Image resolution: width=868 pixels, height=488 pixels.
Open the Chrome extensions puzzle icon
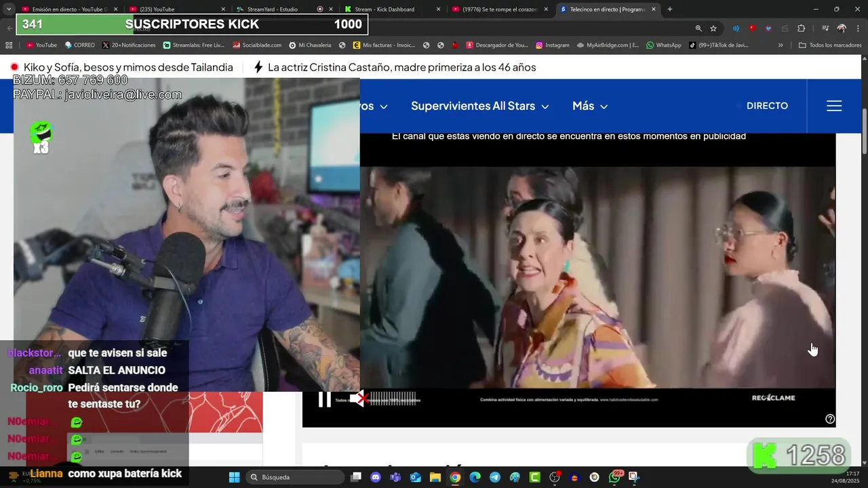(x=802, y=28)
